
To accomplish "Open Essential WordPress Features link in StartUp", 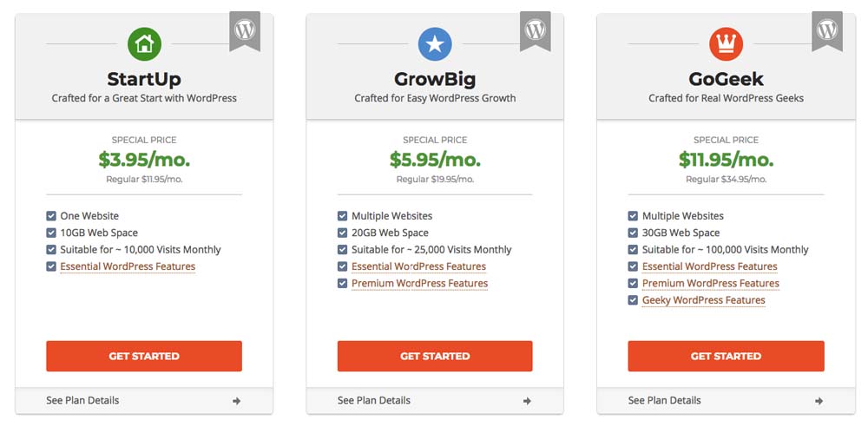I will [128, 266].
